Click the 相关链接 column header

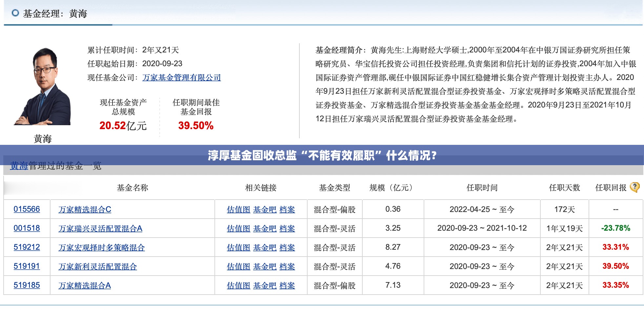(261, 187)
